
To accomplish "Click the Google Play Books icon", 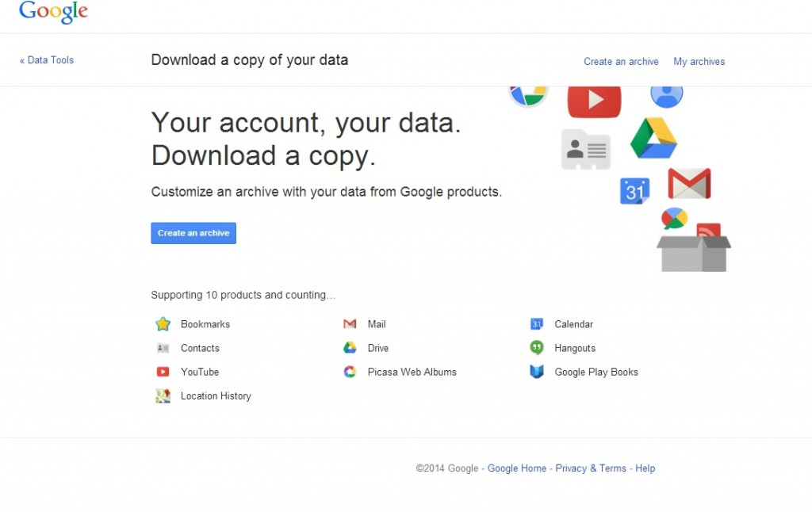I will (537, 372).
